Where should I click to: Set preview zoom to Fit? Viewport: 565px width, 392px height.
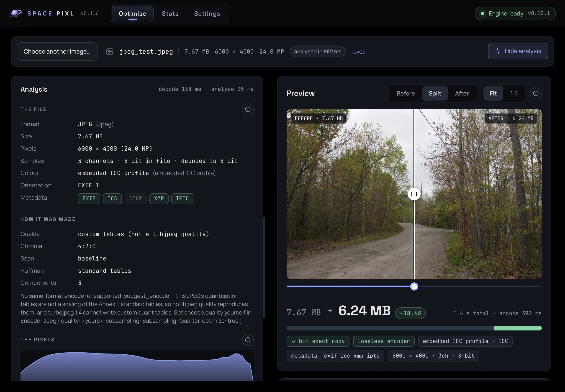coord(493,93)
